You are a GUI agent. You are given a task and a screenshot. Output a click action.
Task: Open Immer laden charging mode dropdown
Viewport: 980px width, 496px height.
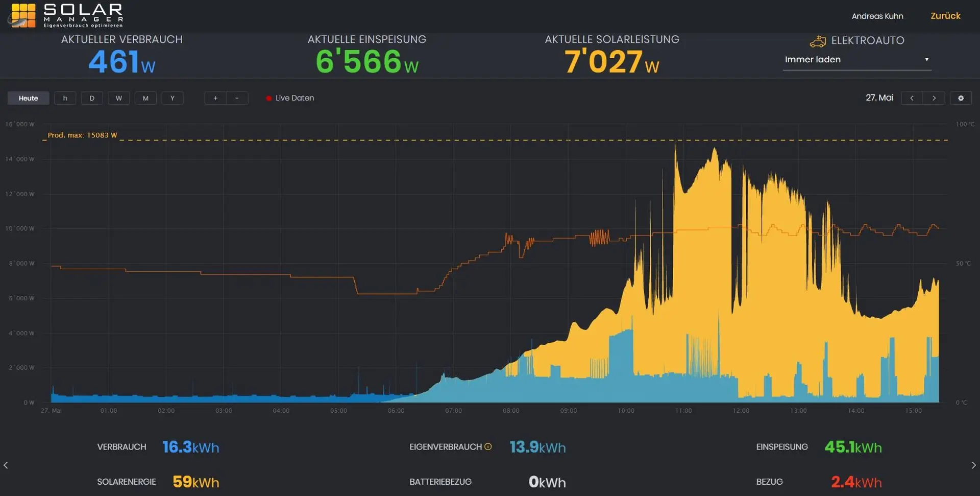(x=857, y=60)
